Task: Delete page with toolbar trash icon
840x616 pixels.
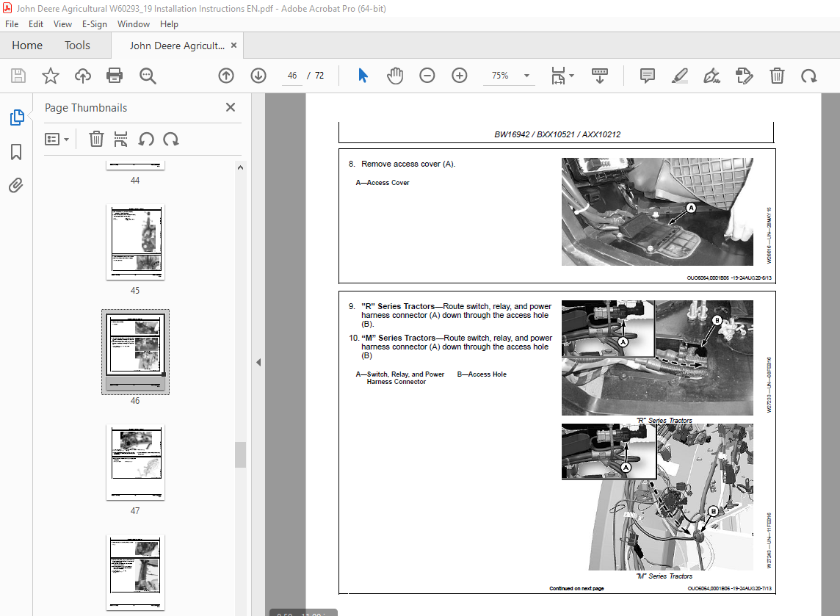Action: 777,76
